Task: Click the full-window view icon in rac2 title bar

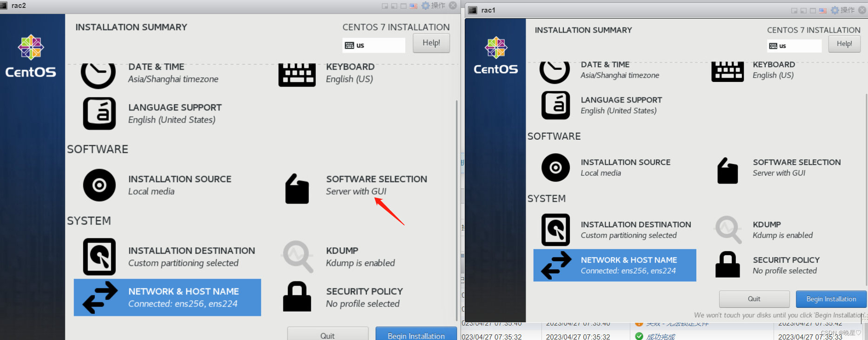Action: [x=404, y=6]
